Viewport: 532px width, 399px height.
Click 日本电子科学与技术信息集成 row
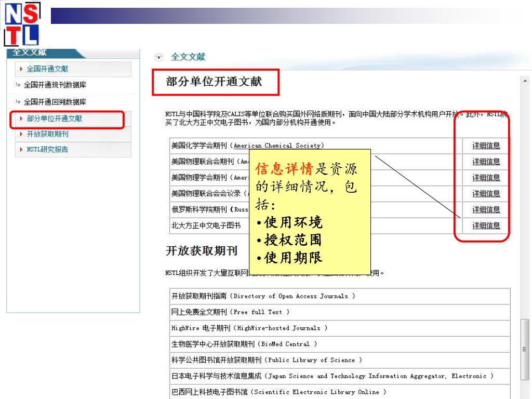(340, 376)
